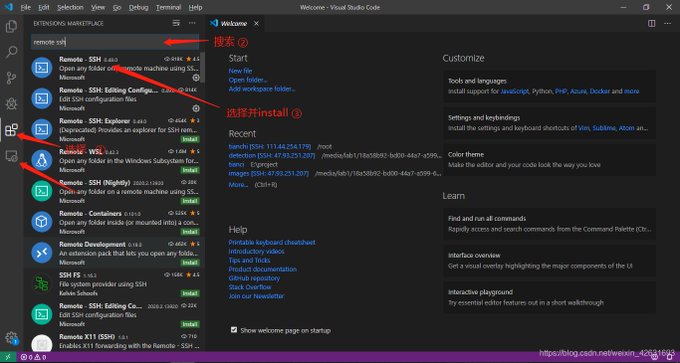
Task: Open the File menu
Action: [25, 7]
